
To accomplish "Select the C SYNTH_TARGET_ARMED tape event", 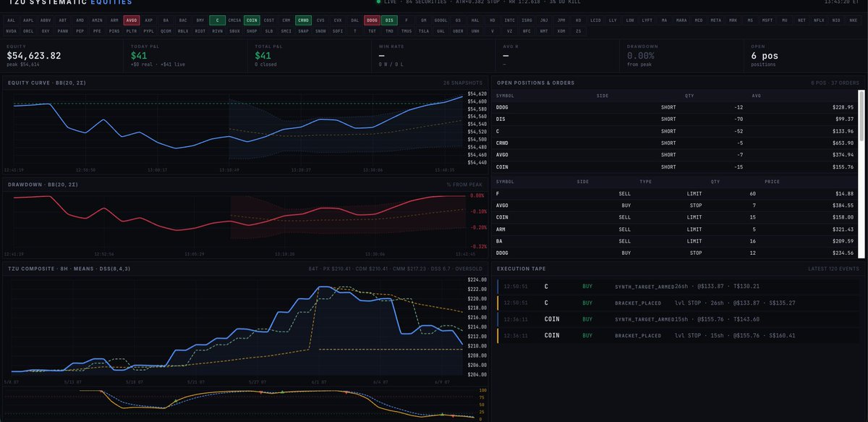I will 678,286.
